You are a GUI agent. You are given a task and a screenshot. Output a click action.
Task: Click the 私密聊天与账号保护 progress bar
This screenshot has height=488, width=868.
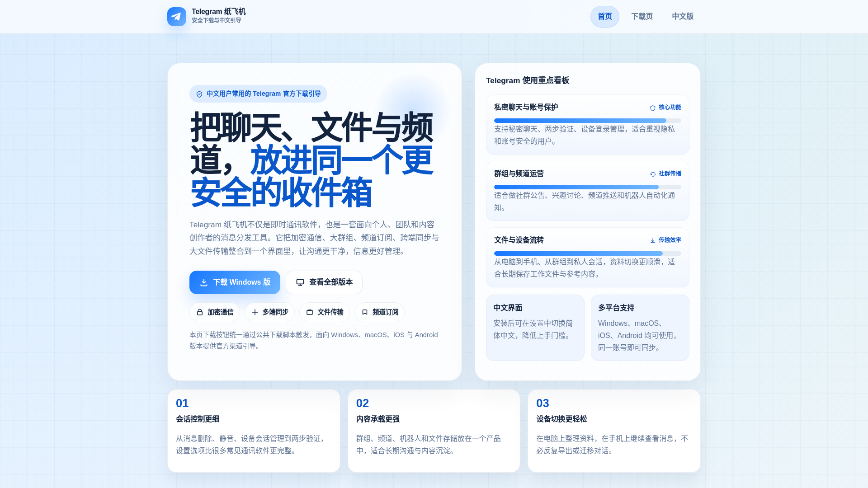coord(588,121)
